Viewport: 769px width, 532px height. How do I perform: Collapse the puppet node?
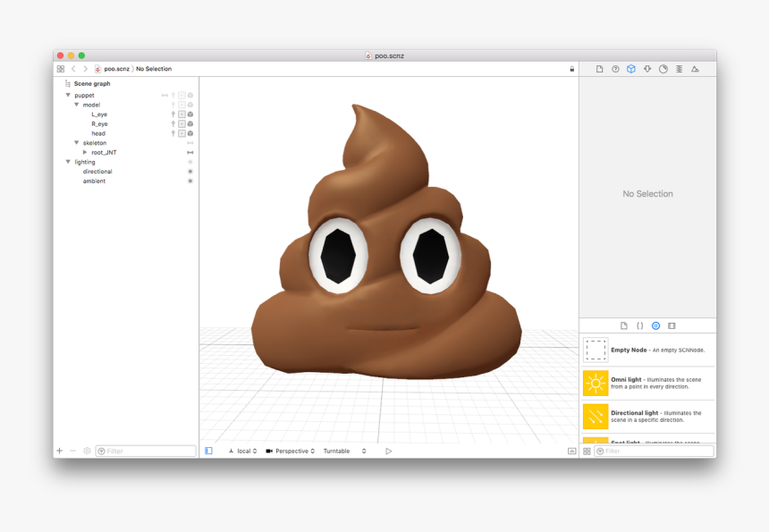[68, 95]
